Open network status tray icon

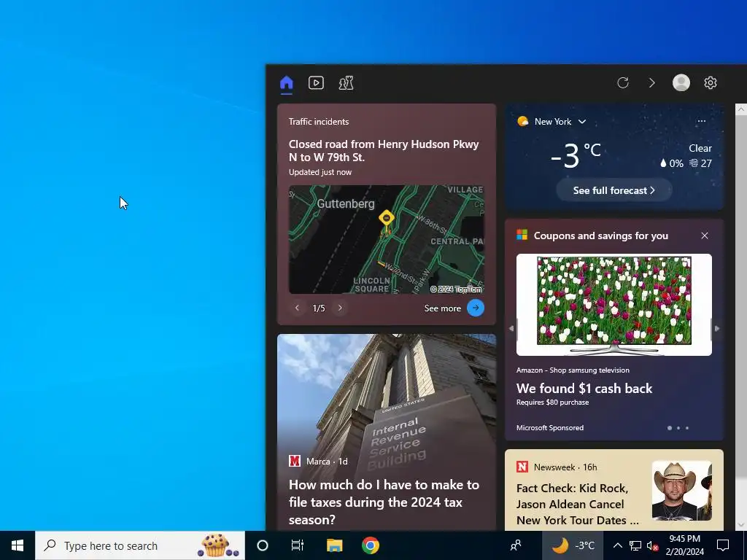tap(635, 545)
